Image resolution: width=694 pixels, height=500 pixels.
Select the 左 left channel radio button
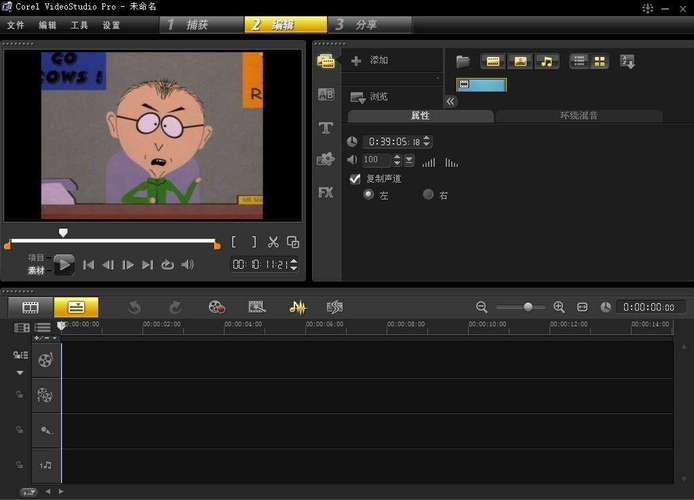368,194
